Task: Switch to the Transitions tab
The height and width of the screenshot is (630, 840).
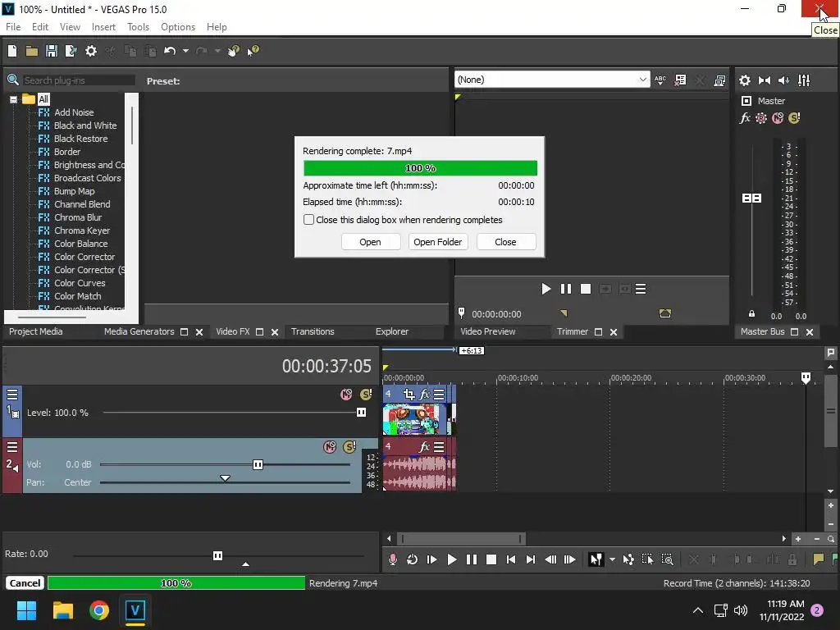Action: coord(313,331)
